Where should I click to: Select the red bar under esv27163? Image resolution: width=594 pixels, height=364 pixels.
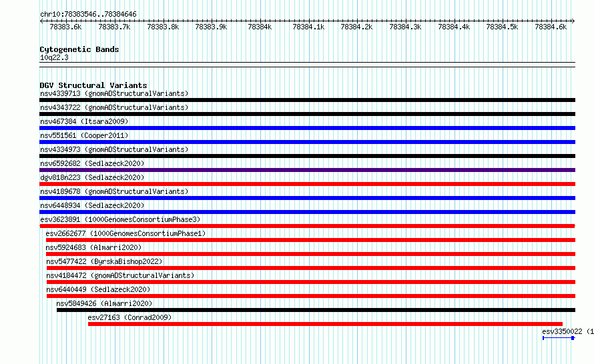pos(326,324)
